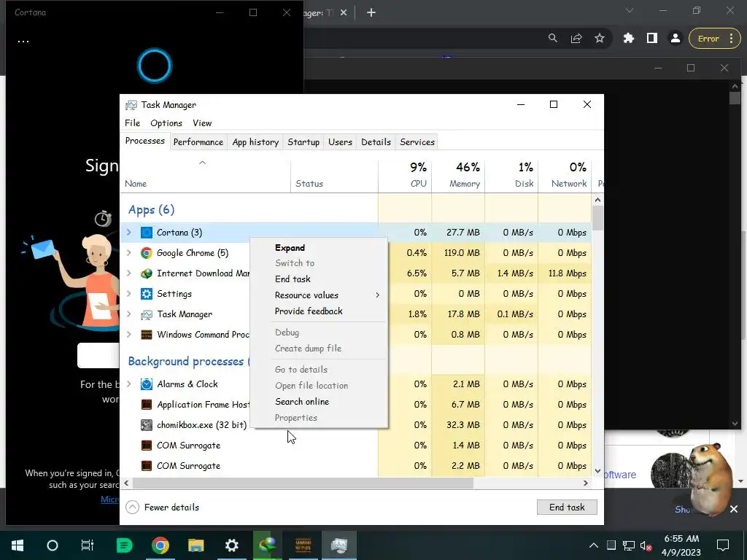Open Windows Start menu

pyautogui.click(x=18, y=545)
